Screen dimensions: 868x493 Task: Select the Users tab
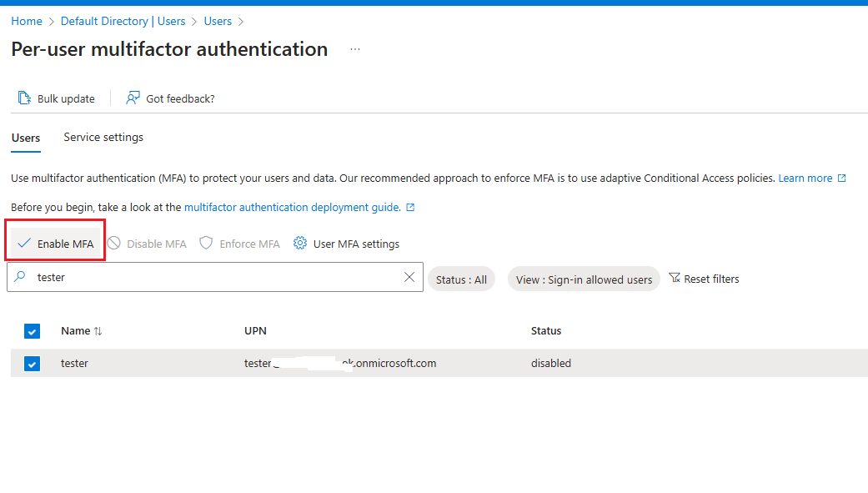click(x=26, y=138)
